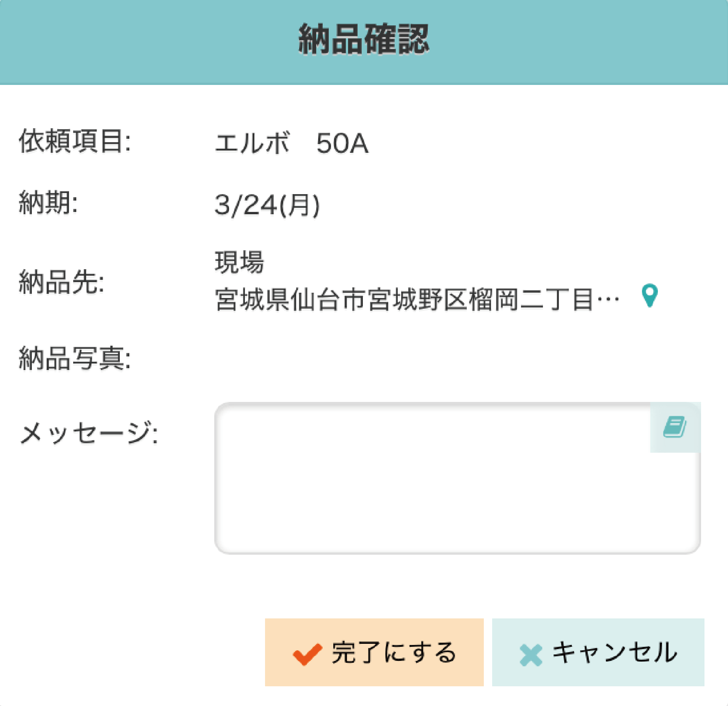Click the 納品確認 dialog title
This screenshot has width=728, height=706.
pos(364,39)
